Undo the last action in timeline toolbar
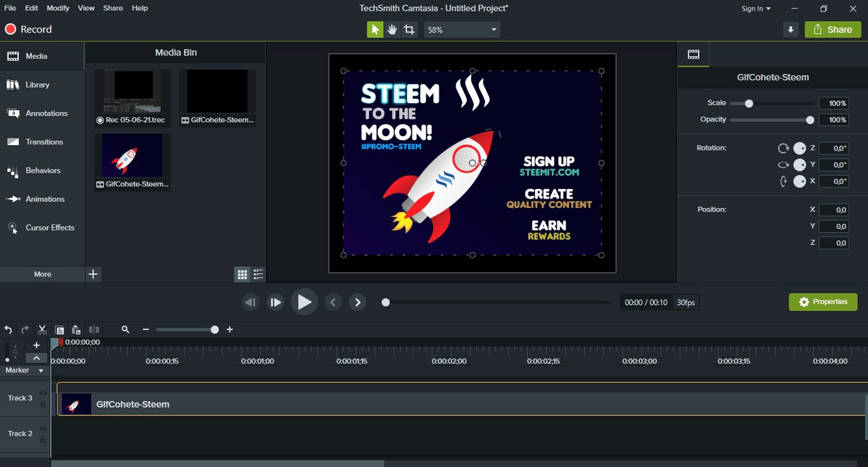Image resolution: width=868 pixels, height=467 pixels. [8, 329]
